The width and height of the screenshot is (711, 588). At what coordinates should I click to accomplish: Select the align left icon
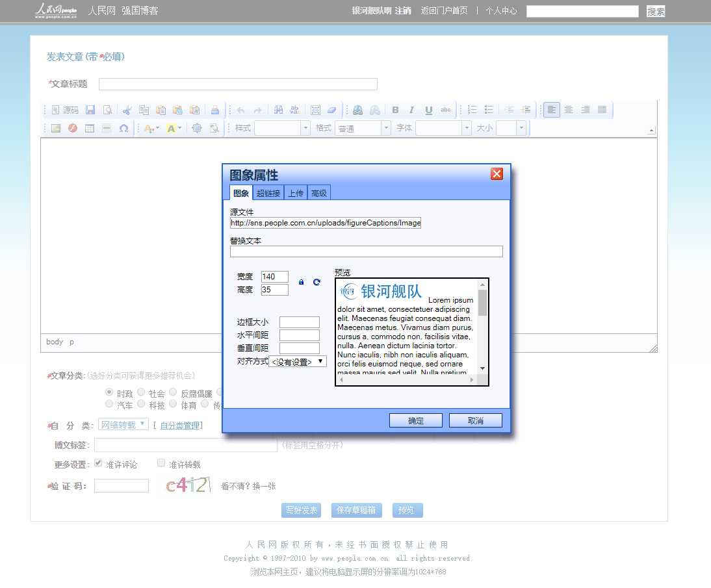click(551, 110)
